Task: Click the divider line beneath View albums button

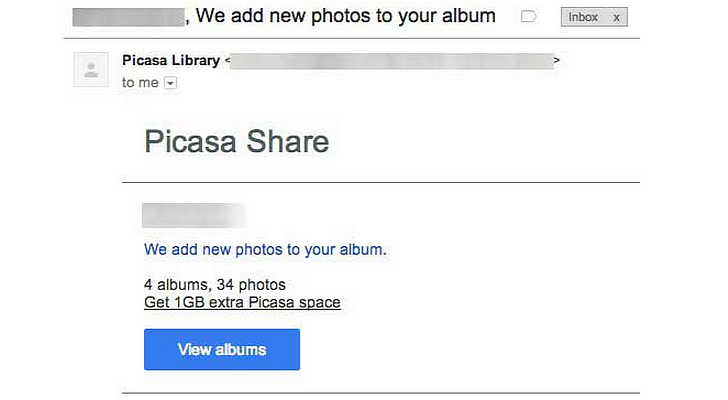Action: (380, 393)
